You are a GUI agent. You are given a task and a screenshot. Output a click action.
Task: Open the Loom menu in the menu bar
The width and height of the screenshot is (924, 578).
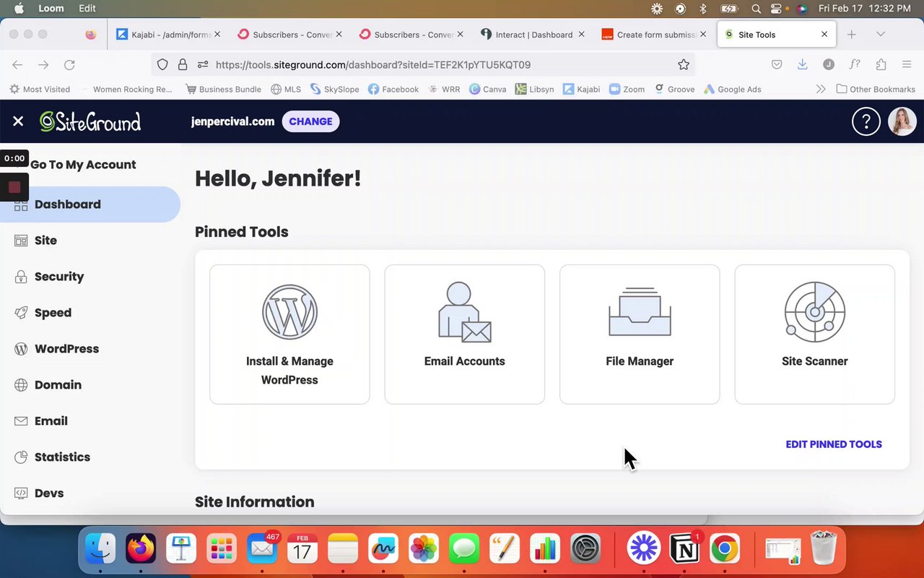tap(51, 9)
